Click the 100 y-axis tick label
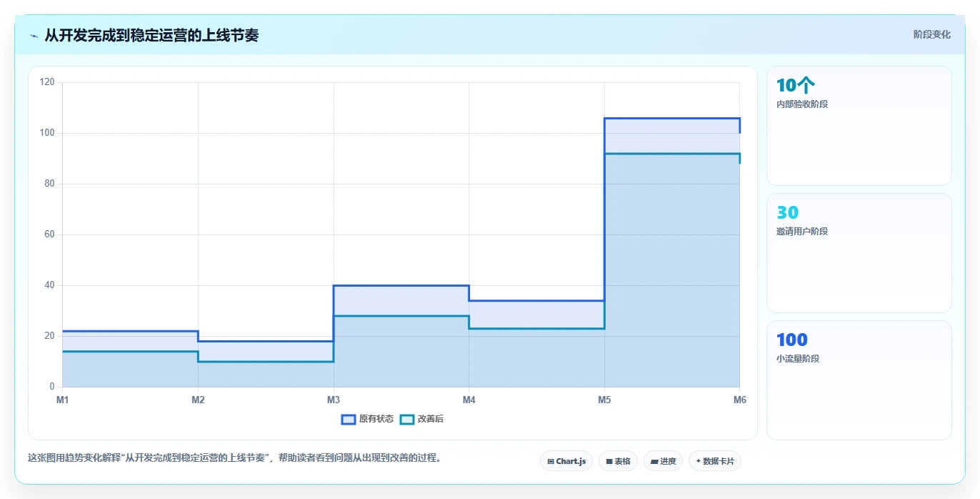The height and width of the screenshot is (499, 980). pyautogui.click(x=47, y=133)
